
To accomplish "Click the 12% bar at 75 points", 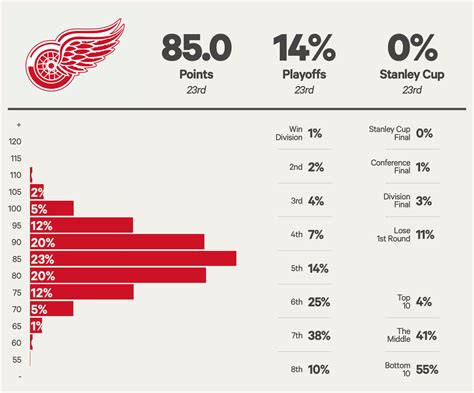I will (x=82, y=292).
